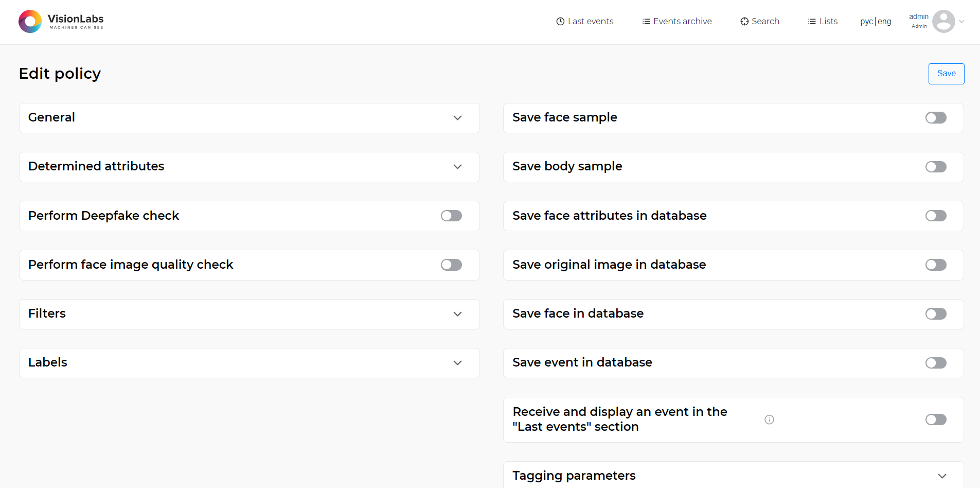Turn on Save face sample

click(x=935, y=118)
